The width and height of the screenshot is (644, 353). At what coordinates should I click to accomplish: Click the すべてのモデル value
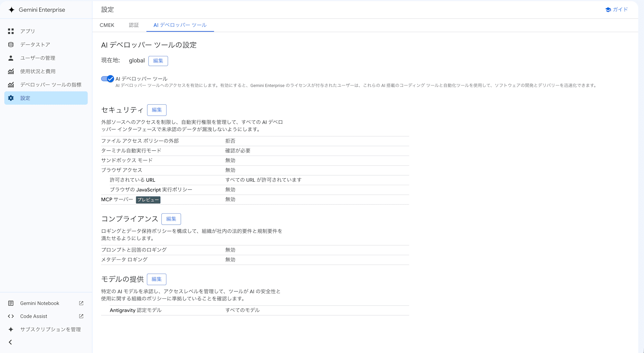tap(242, 310)
